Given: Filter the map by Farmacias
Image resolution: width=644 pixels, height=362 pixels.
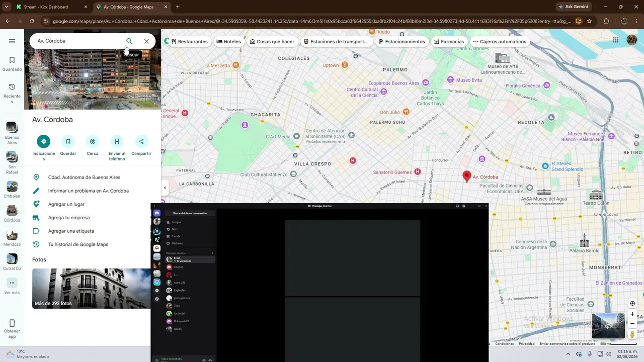Looking at the screenshot, I should 449,42.
